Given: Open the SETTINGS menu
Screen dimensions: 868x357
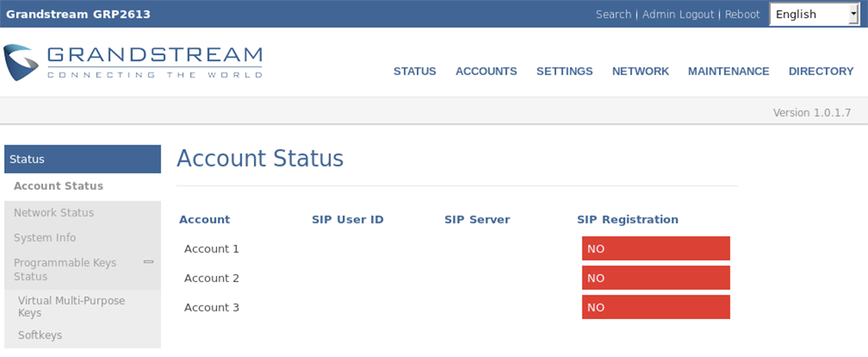Looking at the screenshot, I should [x=564, y=71].
